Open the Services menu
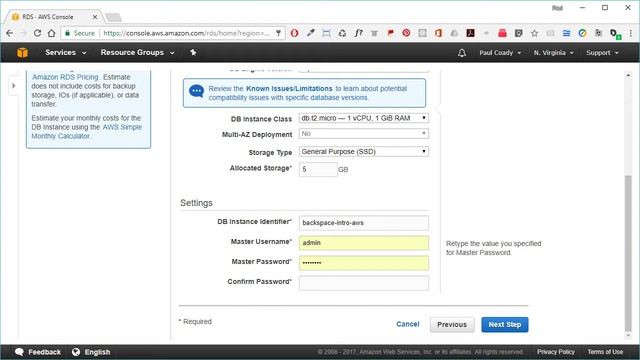The image size is (640, 360). click(65, 52)
